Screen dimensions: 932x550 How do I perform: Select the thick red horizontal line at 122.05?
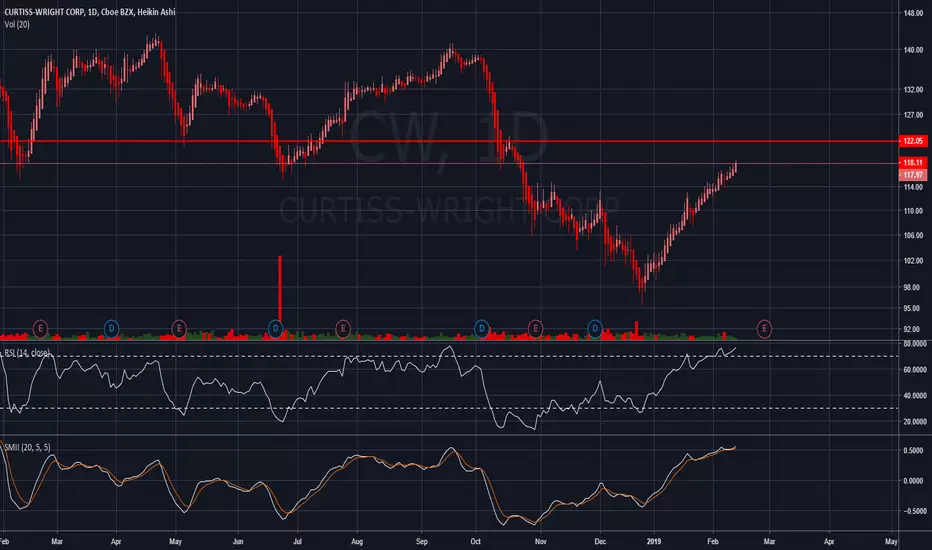[449, 141]
